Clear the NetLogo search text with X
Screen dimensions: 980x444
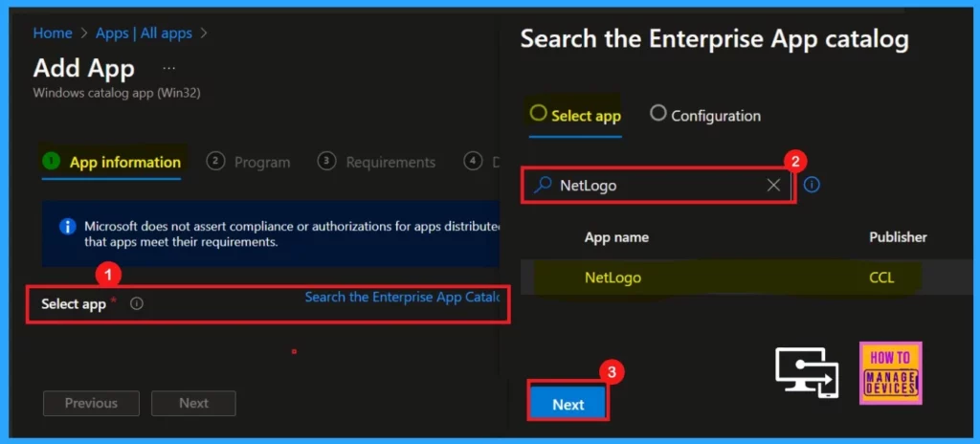[x=773, y=185]
